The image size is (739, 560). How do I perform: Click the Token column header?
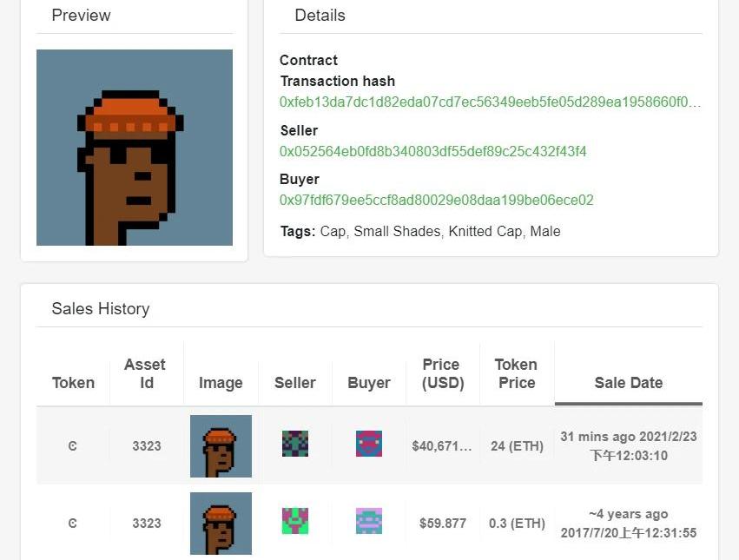(73, 382)
